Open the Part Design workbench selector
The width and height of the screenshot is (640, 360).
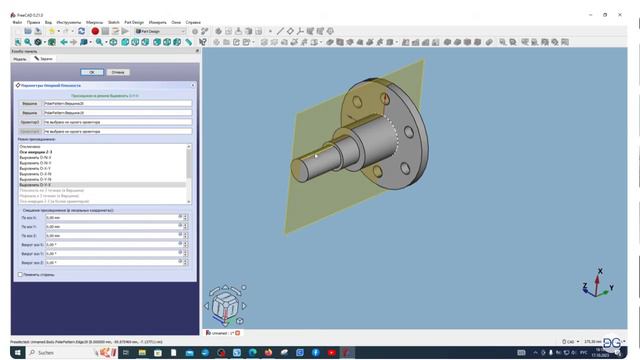click(x=160, y=31)
